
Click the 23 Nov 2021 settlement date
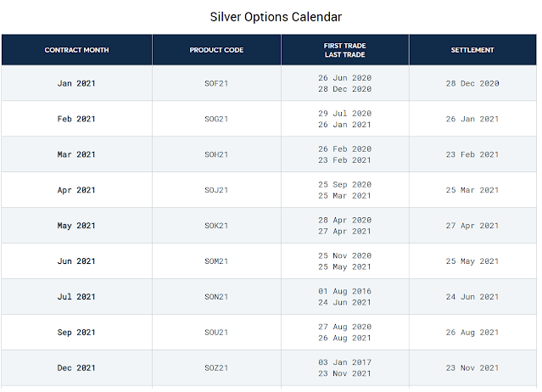(472, 368)
